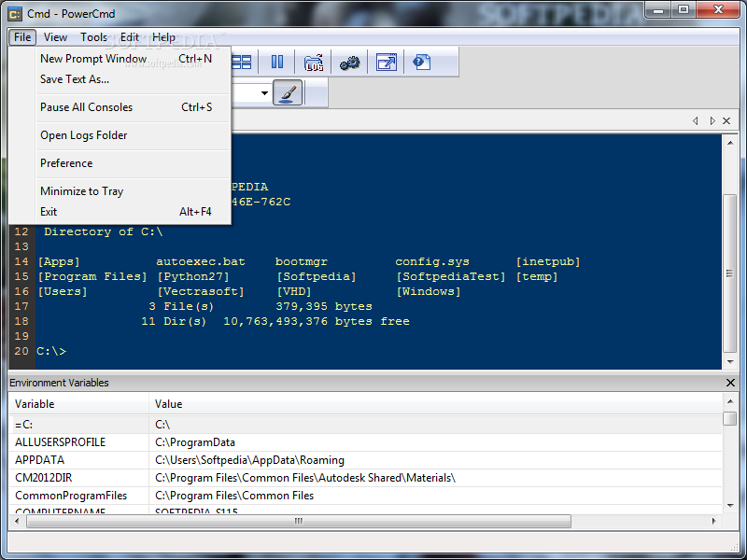
Task: Click variables list scroll up arrow
Action: coord(730,401)
